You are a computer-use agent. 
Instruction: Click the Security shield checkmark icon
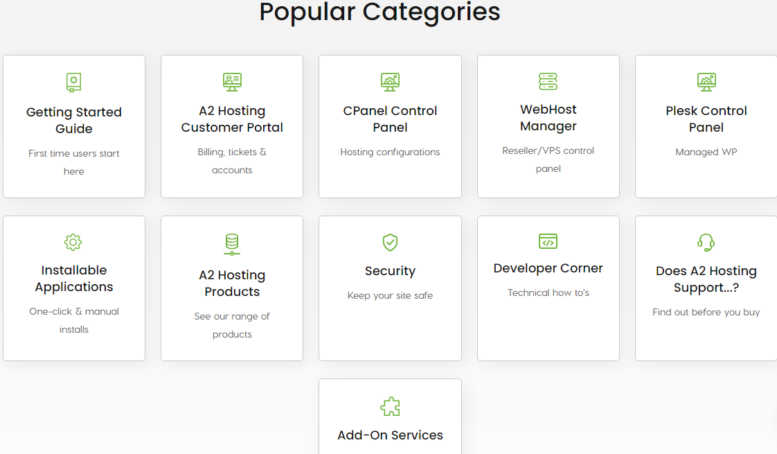click(x=390, y=242)
